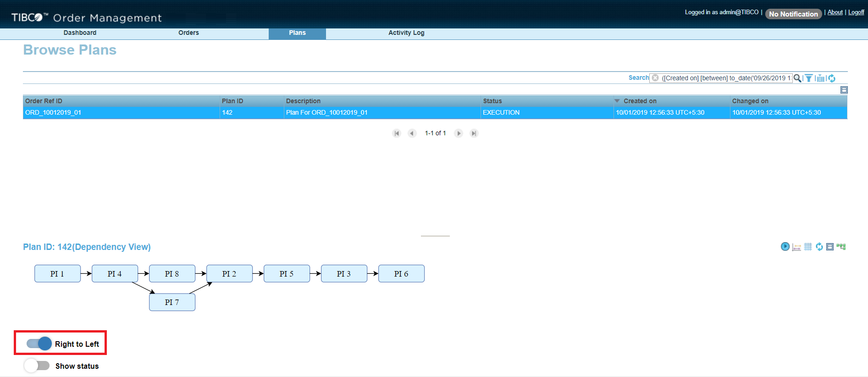Viewport: 868px width, 377px height.
Task: Refresh the Plan ID 142 dependency view
Action: point(819,247)
